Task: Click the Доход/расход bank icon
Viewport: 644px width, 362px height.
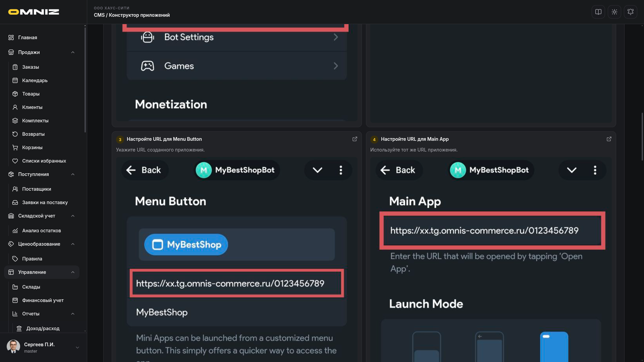Action: (19, 328)
